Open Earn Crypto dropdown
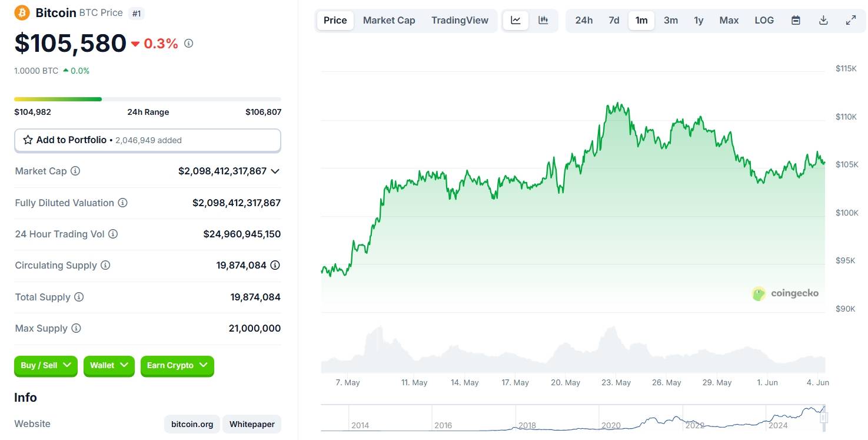This screenshot has width=868, height=440. point(177,366)
